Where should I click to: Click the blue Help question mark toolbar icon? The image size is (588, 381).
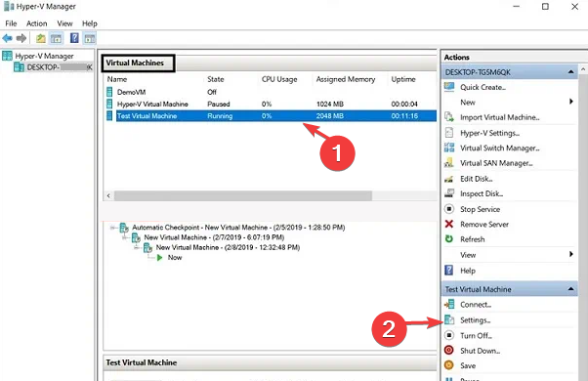pyautogui.click(x=74, y=38)
